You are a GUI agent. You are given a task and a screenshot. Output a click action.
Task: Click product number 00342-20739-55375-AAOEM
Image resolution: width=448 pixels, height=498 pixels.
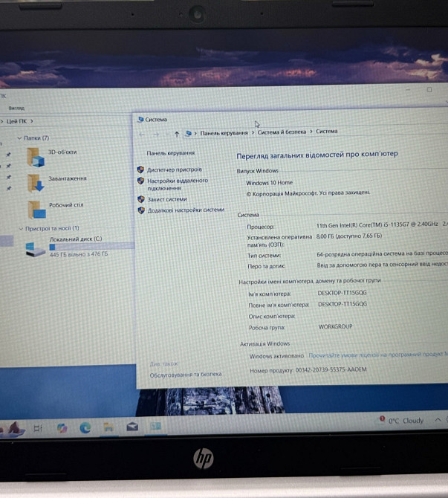click(331, 369)
